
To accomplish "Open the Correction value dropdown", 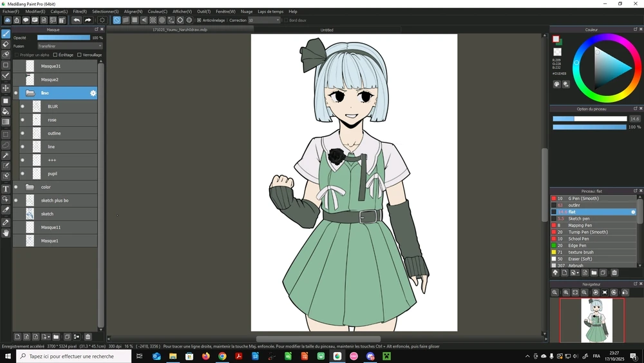I will 263,20.
